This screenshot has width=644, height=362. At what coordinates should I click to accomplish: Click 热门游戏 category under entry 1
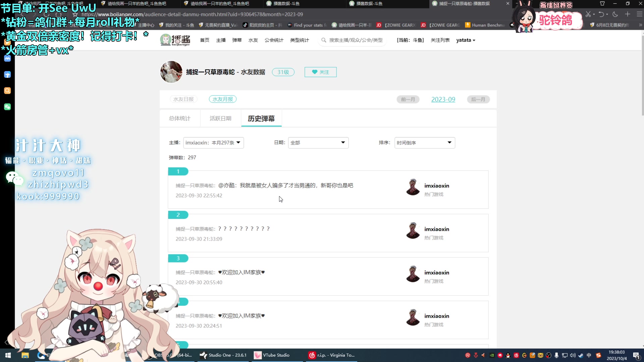click(434, 194)
